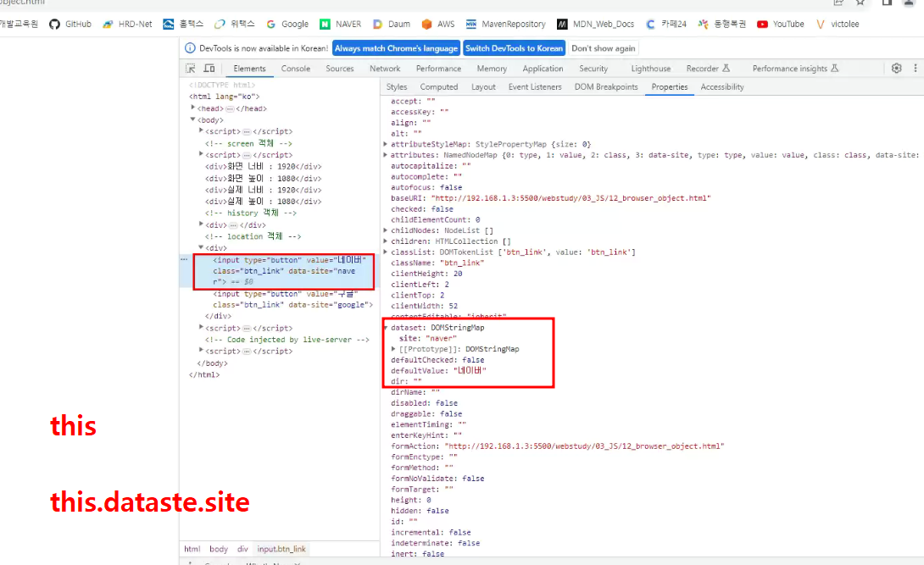This screenshot has height=565, width=924.
Task: Click Always match Chrome's language
Action: point(397,48)
